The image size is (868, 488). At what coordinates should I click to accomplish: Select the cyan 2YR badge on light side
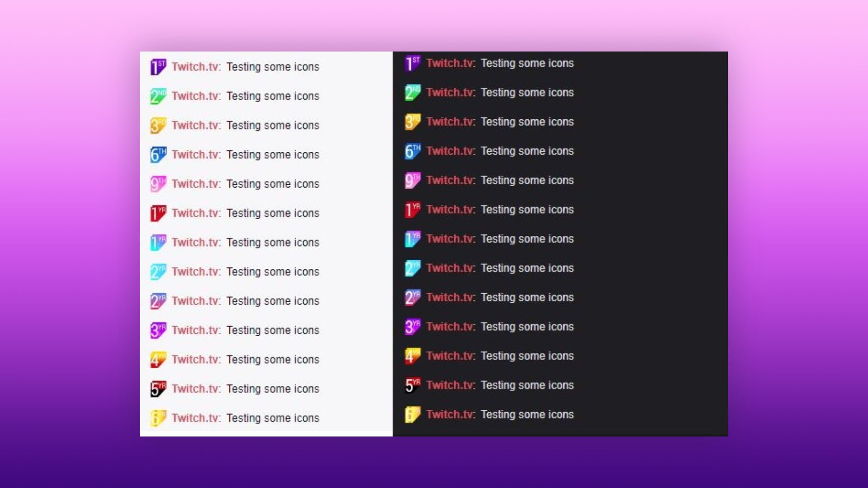coord(158,272)
